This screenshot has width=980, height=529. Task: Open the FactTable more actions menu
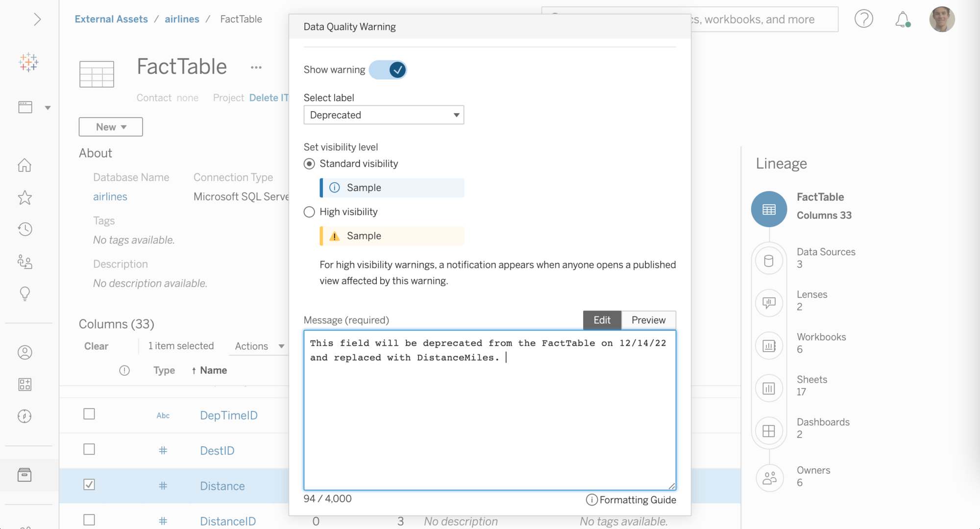[x=256, y=67]
